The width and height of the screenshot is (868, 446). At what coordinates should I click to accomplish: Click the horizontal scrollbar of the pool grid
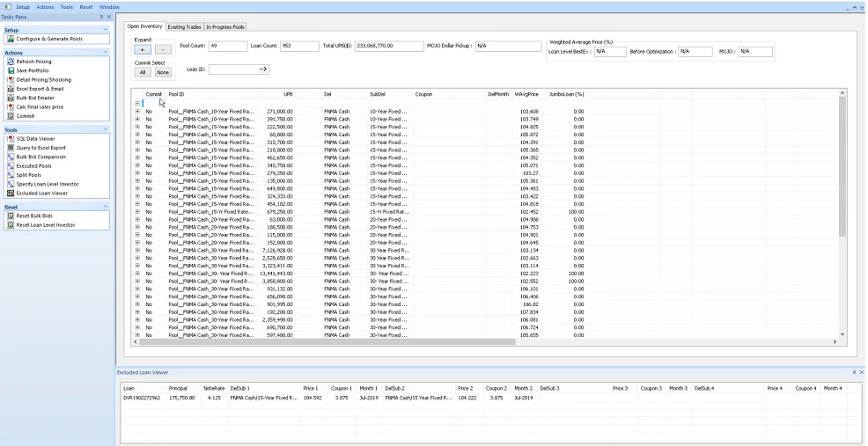click(x=327, y=342)
